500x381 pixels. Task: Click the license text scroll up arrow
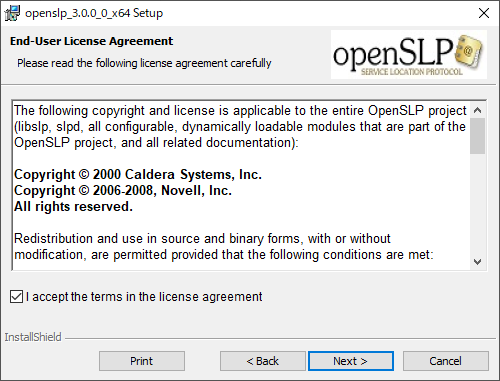coord(477,110)
